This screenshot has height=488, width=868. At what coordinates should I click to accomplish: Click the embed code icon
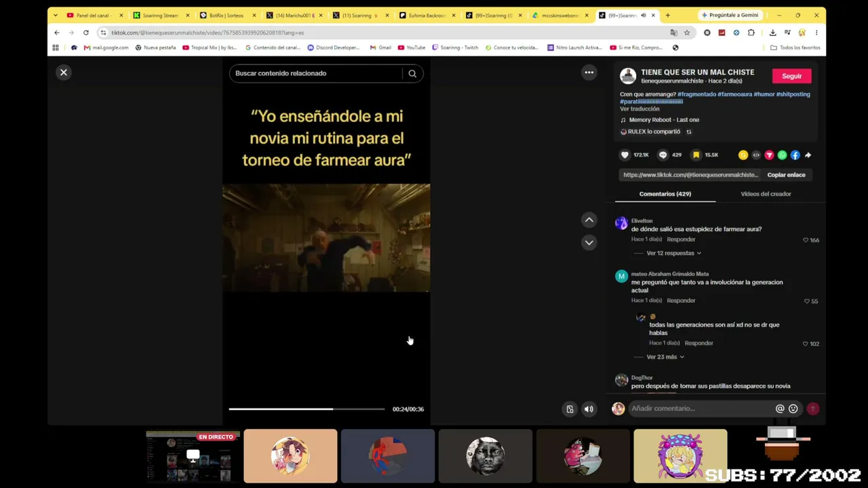click(756, 155)
